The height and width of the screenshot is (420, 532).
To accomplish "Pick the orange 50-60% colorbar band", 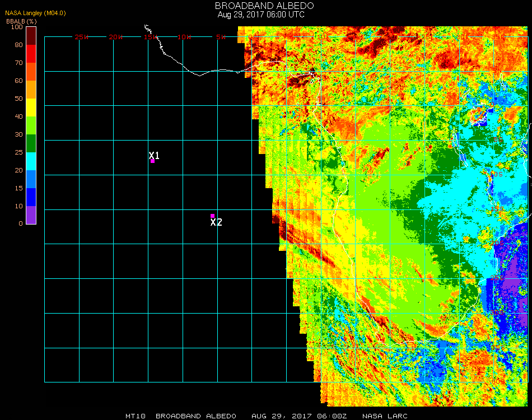I will point(31,89).
